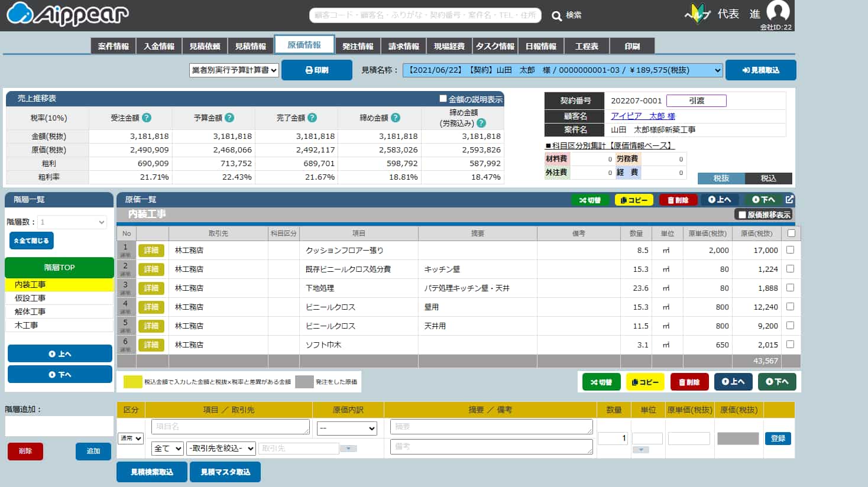
Task: Switch to the 発注情報 tab
Action: (x=358, y=46)
